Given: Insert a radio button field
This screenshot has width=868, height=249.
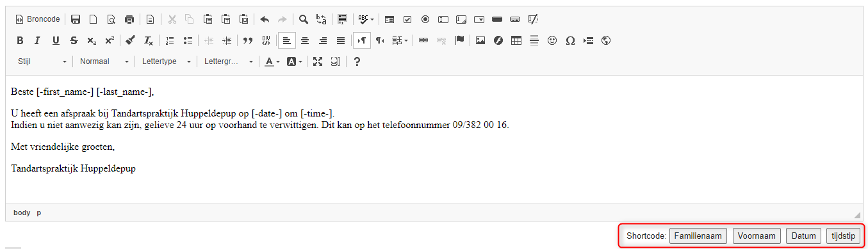Looking at the screenshot, I should (425, 19).
